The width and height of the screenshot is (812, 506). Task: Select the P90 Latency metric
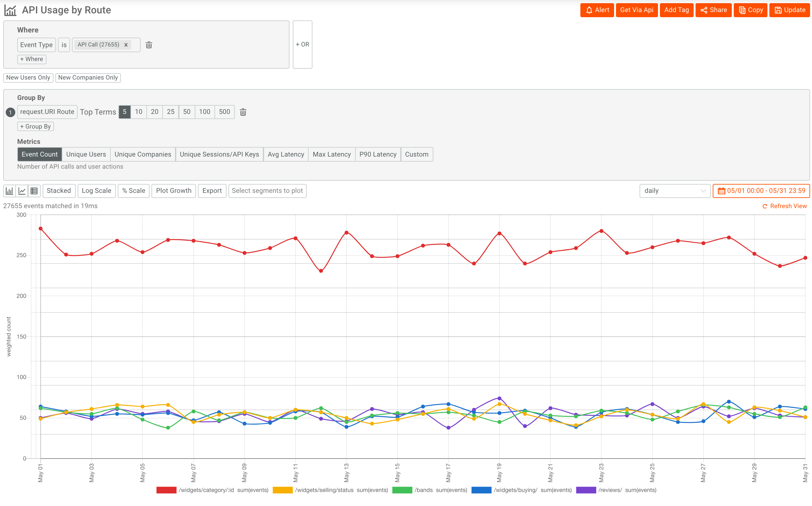[378, 154]
